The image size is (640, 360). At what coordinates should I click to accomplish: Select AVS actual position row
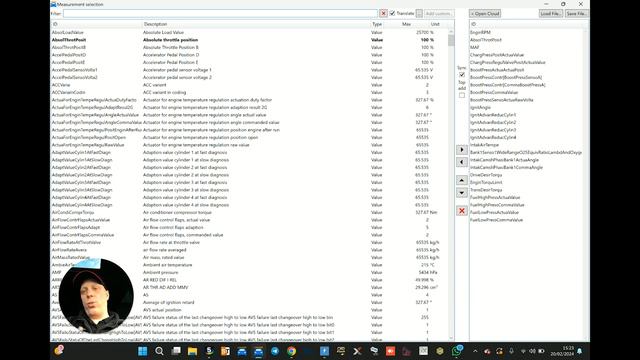click(x=249, y=310)
